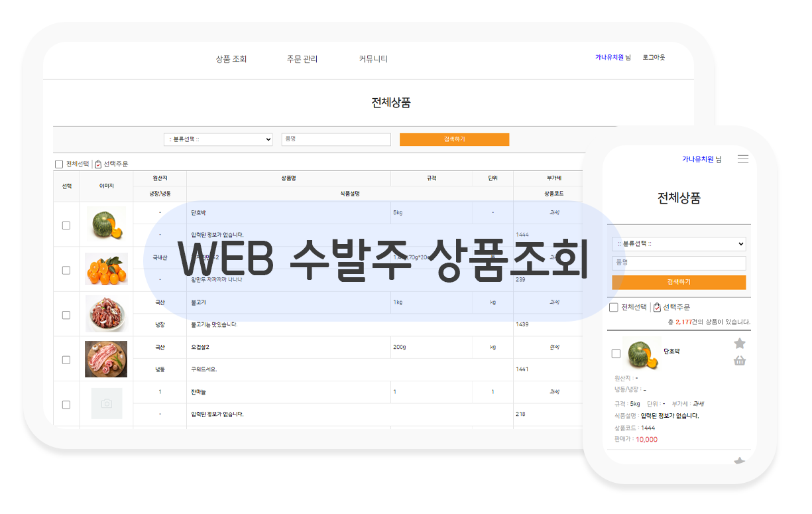Tap 가나유치원 user name in mobile header
This screenshot has width=812, height=514.
pos(698,159)
